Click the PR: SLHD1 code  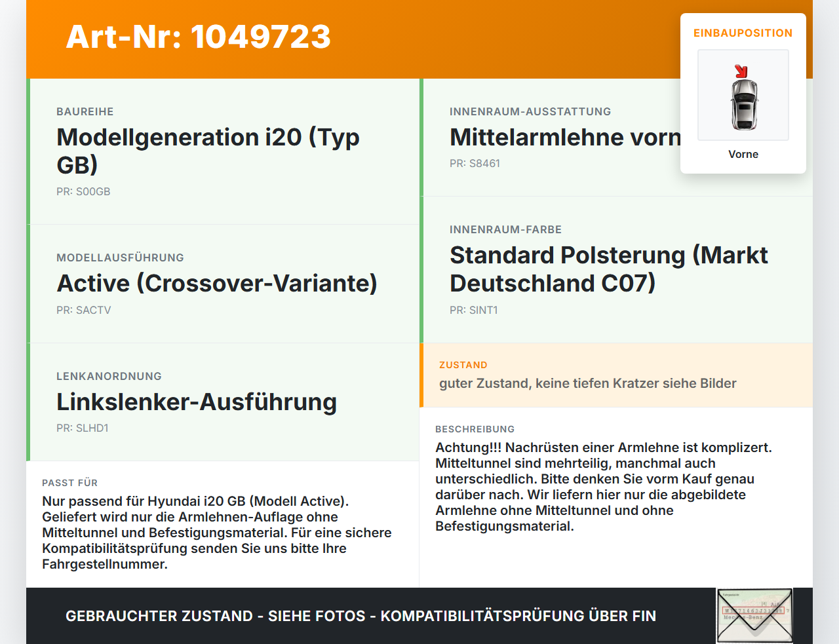pyautogui.click(x=83, y=428)
